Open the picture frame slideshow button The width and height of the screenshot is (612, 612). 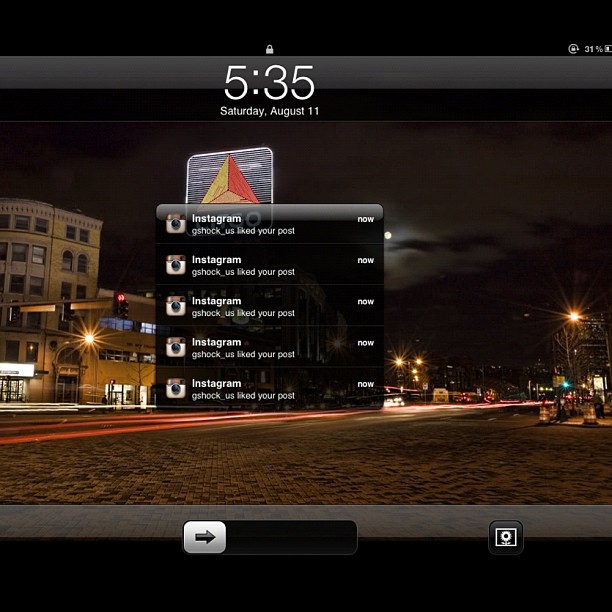pyautogui.click(x=505, y=537)
